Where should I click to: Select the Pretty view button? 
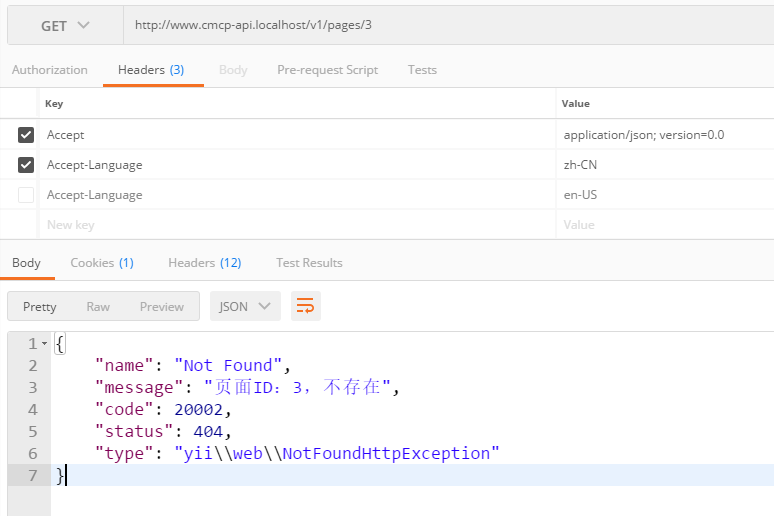pyautogui.click(x=40, y=306)
